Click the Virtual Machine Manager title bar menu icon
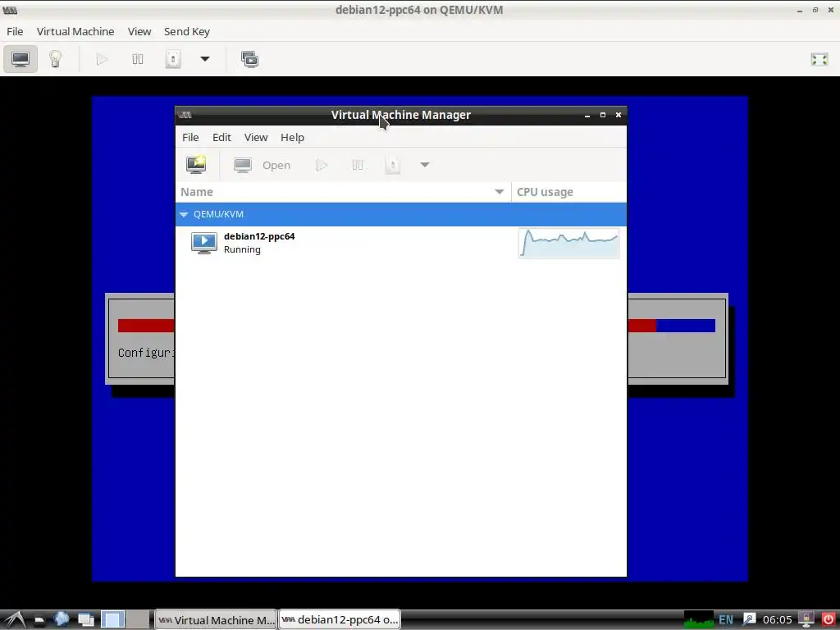 185,115
